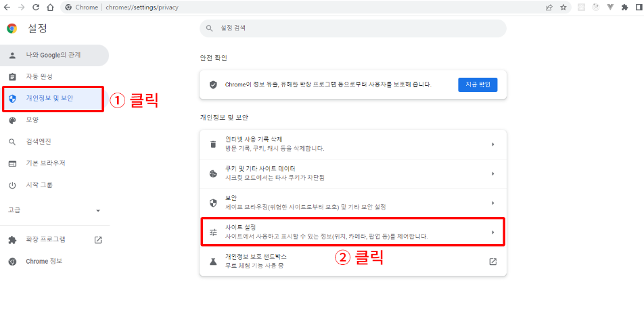Click the browser forward arrow
The image size is (644, 315).
point(22,7)
